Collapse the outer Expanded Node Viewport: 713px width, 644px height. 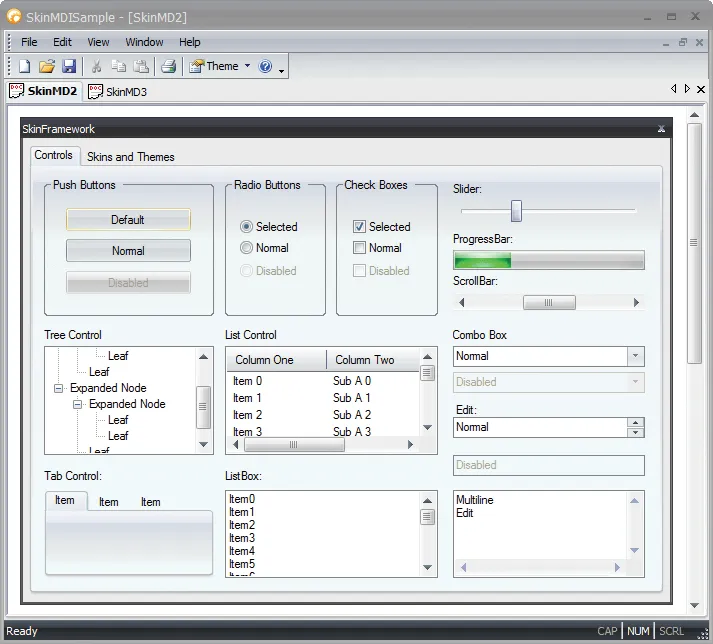(x=58, y=388)
